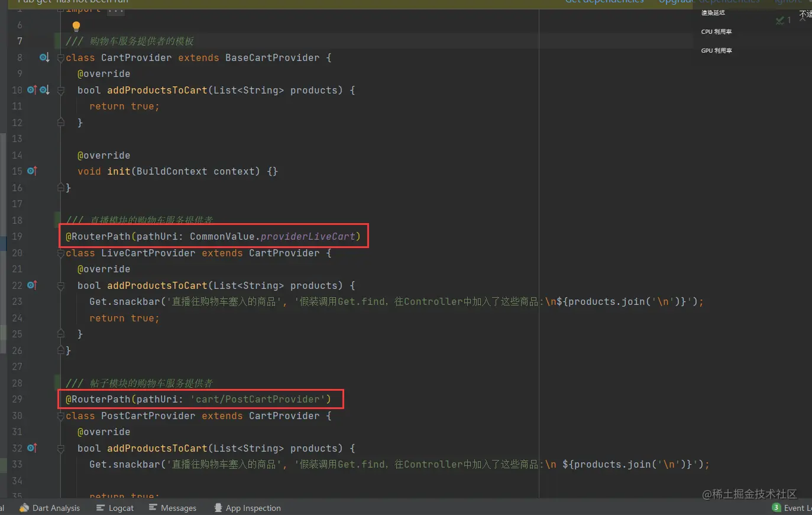This screenshot has height=515, width=812.
Task: Click the comment 购物车服务提供者的模板 on line 7
Action: pyautogui.click(x=142, y=41)
